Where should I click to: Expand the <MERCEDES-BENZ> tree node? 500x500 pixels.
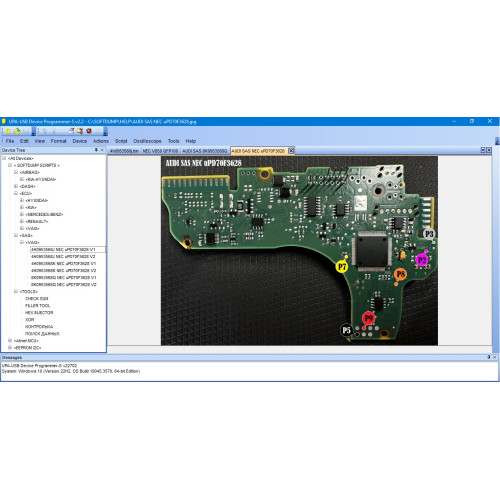22,214
